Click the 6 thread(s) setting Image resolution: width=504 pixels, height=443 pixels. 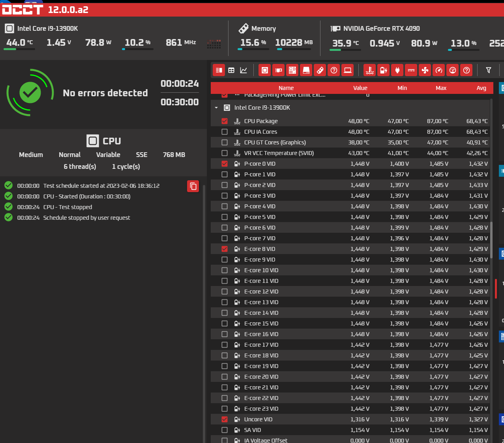pyautogui.click(x=80, y=166)
